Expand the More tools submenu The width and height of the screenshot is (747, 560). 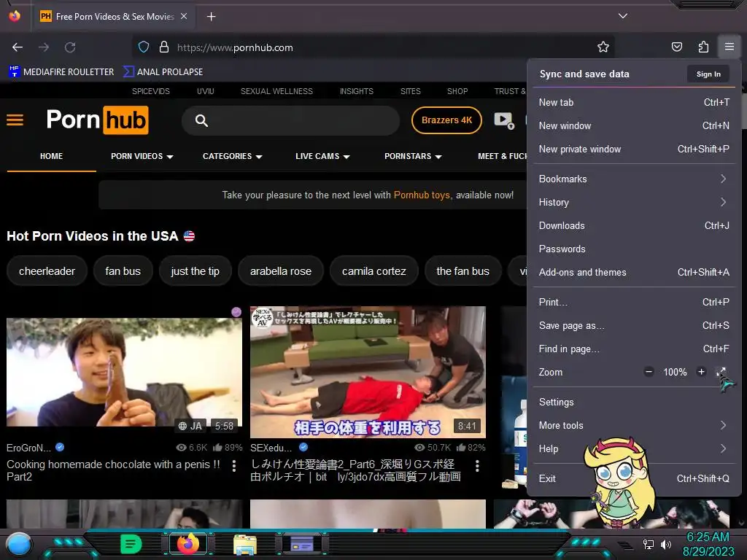[634, 425]
